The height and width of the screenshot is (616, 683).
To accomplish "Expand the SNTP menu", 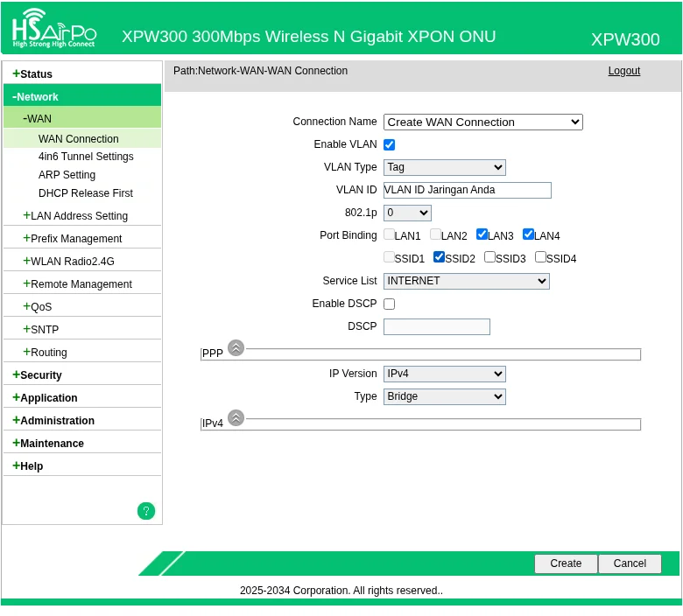I will pyautogui.click(x=82, y=330).
